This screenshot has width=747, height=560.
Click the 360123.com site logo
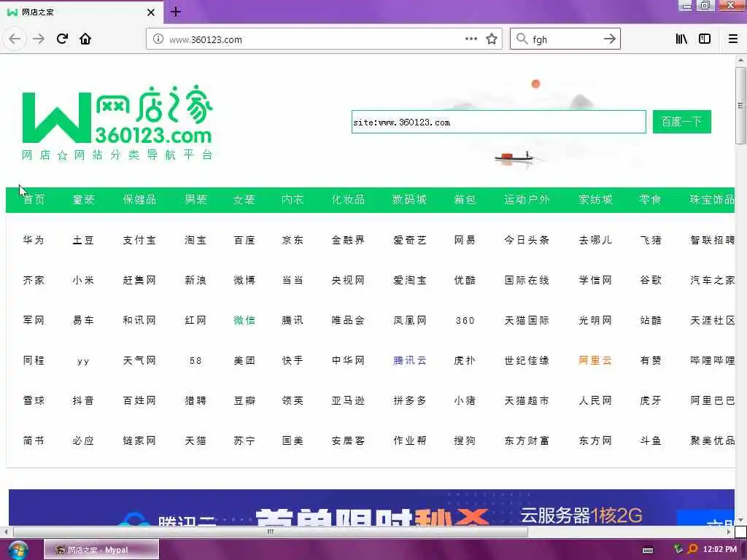[x=117, y=122]
